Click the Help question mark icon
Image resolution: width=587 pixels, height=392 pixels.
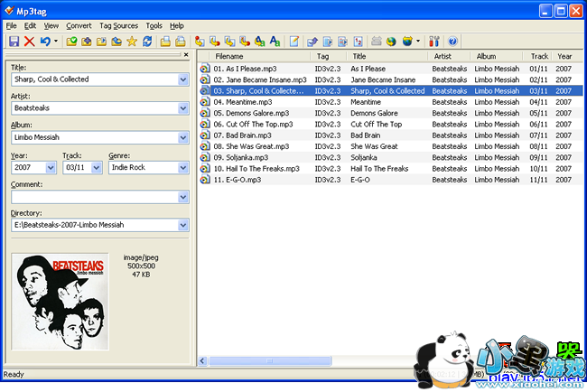(452, 42)
